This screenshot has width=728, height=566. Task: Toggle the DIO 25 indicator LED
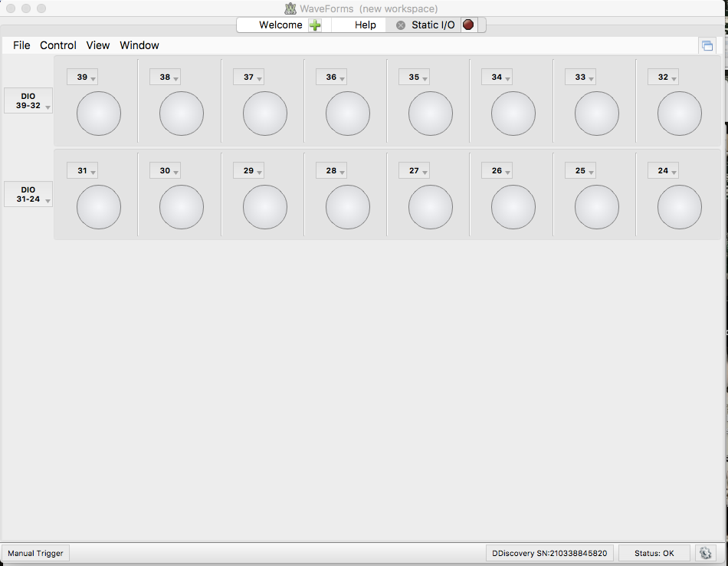597,207
